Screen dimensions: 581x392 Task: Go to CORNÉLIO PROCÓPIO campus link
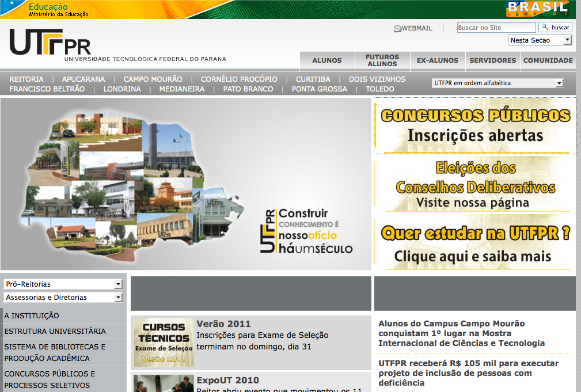pos(239,79)
